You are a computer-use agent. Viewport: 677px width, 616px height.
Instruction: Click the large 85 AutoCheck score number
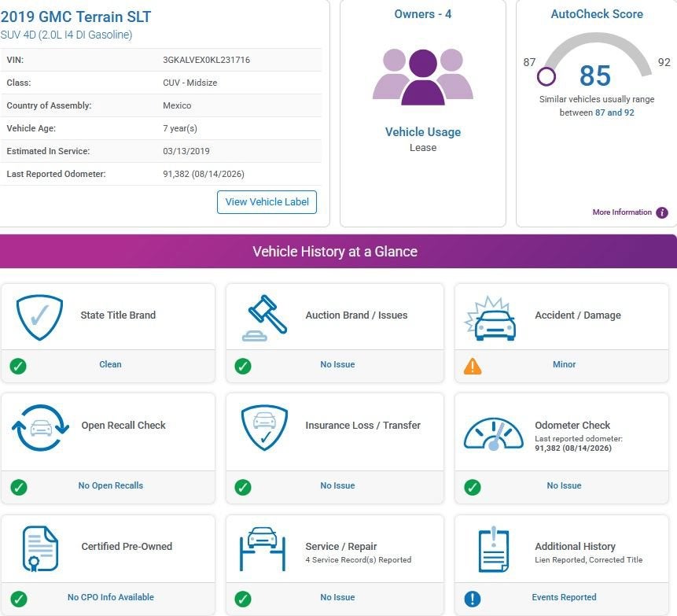[x=595, y=76]
